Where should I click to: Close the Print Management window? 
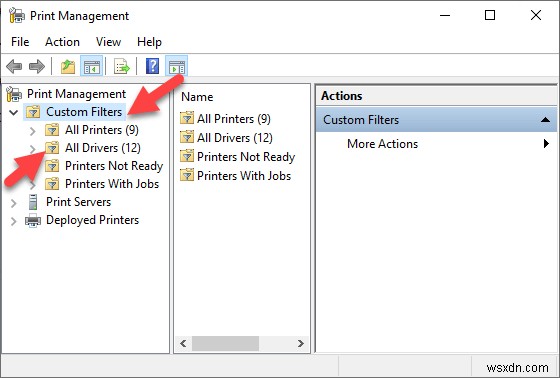pyautogui.click(x=536, y=15)
